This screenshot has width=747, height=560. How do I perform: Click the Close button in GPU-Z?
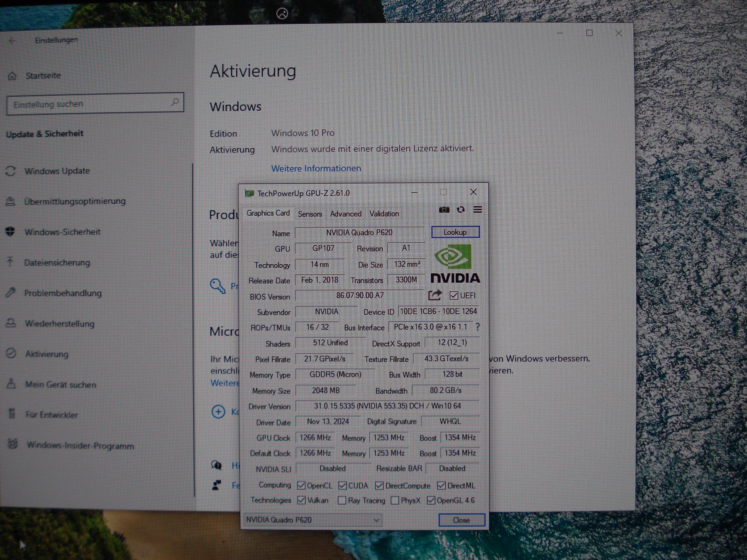coord(461,520)
